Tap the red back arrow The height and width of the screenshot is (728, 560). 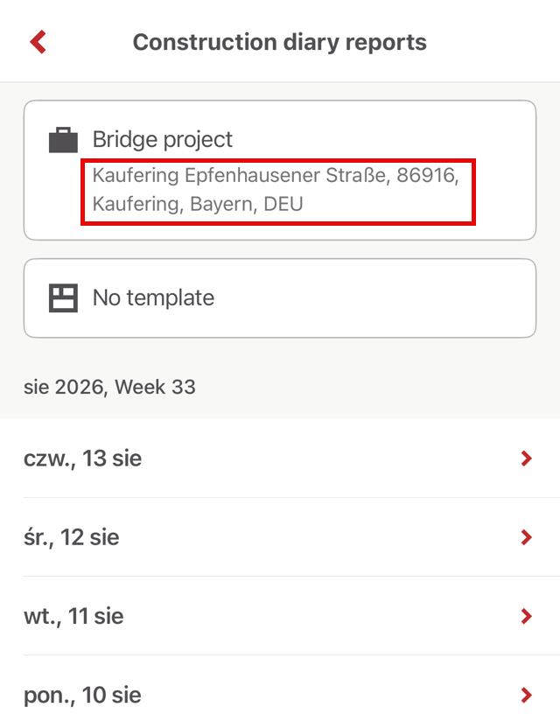[38, 42]
